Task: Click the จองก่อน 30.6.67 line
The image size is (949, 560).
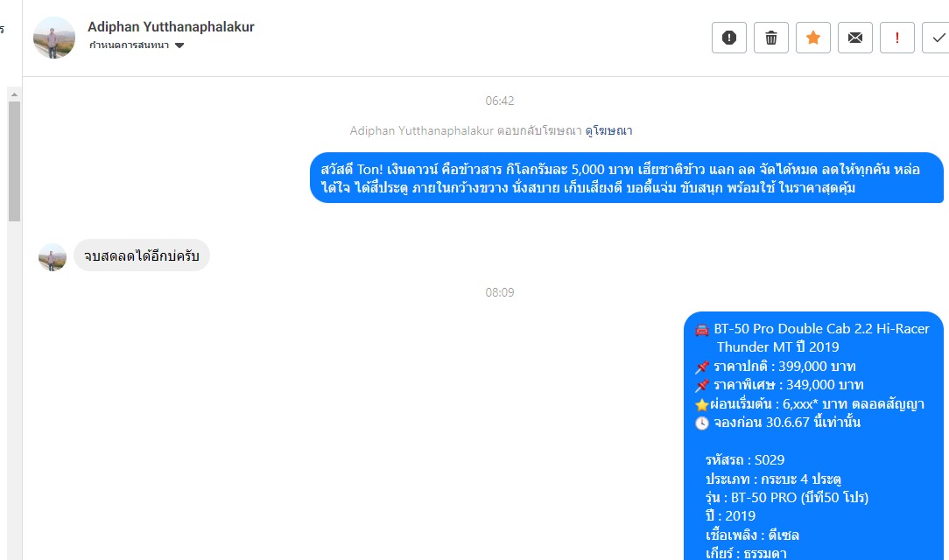Action: (x=777, y=423)
